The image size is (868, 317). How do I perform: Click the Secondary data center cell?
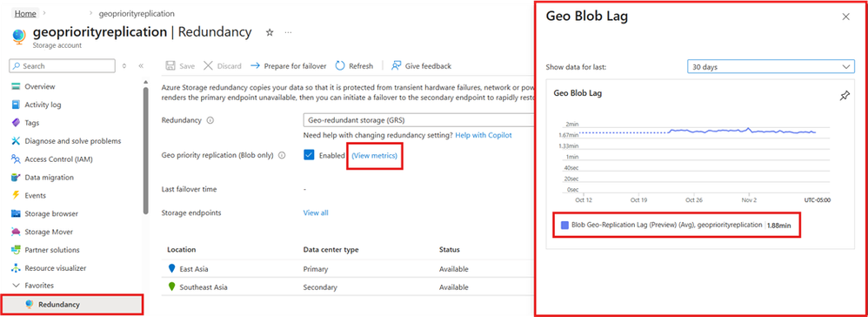coord(320,287)
